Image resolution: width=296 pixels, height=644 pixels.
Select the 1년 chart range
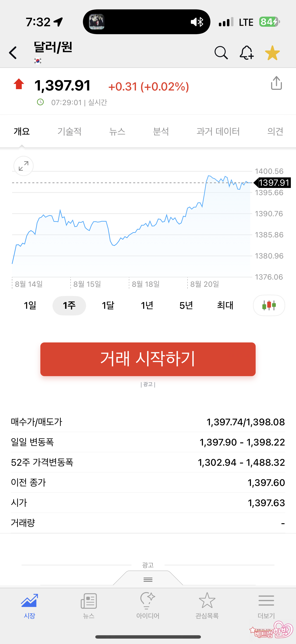[147, 306]
